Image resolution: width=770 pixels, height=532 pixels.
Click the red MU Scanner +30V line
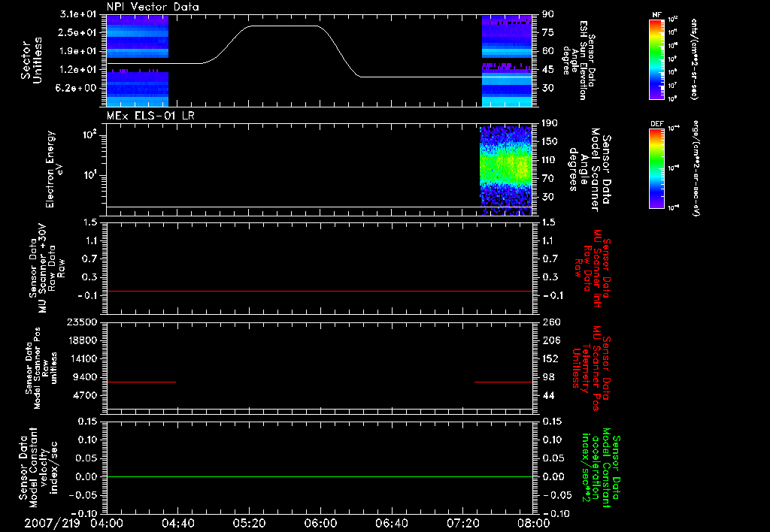pos(320,292)
